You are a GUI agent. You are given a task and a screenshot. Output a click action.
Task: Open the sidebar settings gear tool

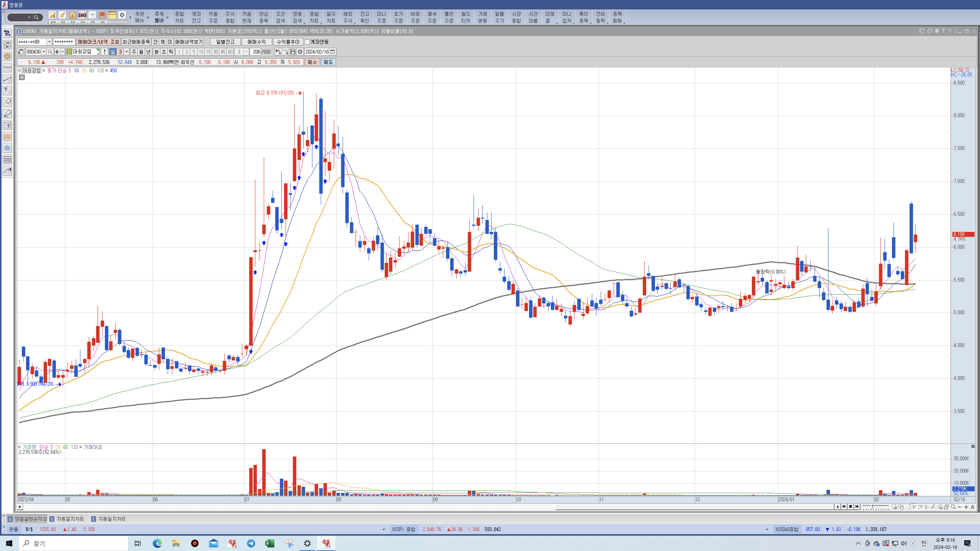tap(7, 56)
